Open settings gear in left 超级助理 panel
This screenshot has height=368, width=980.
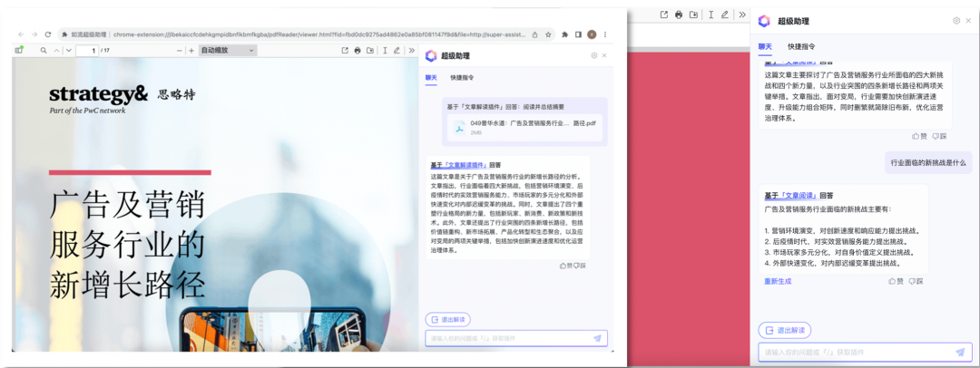pyautogui.click(x=593, y=55)
